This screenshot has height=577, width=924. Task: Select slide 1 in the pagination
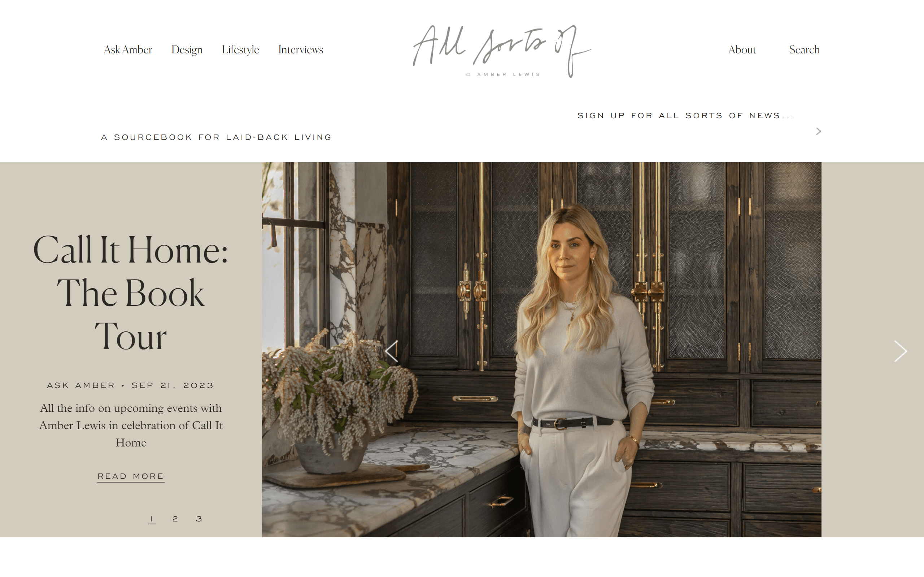[x=152, y=519]
